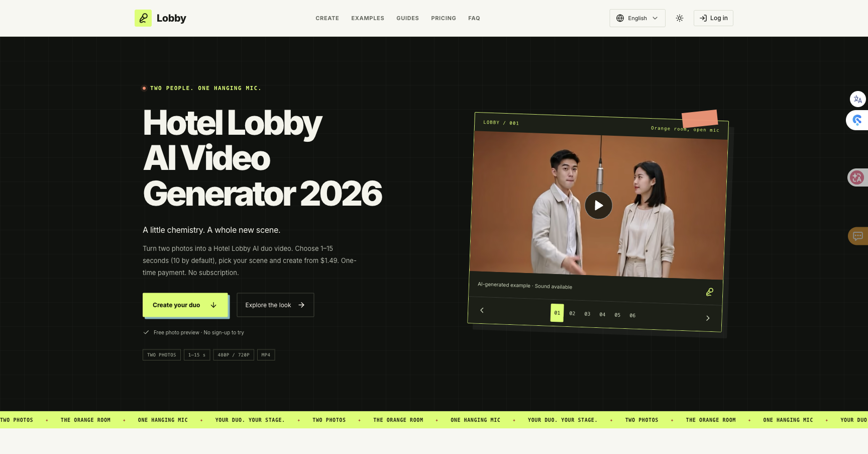Select example slide 02

point(572,313)
